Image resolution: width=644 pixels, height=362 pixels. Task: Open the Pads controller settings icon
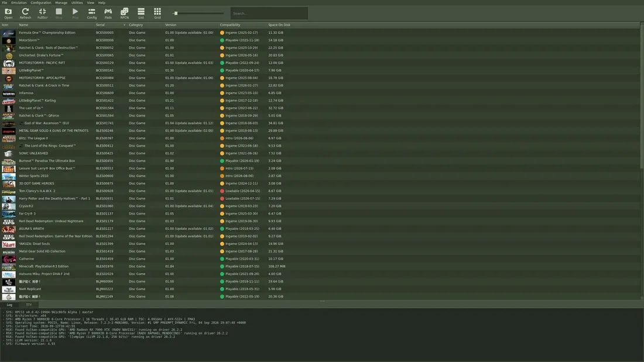(x=108, y=13)
